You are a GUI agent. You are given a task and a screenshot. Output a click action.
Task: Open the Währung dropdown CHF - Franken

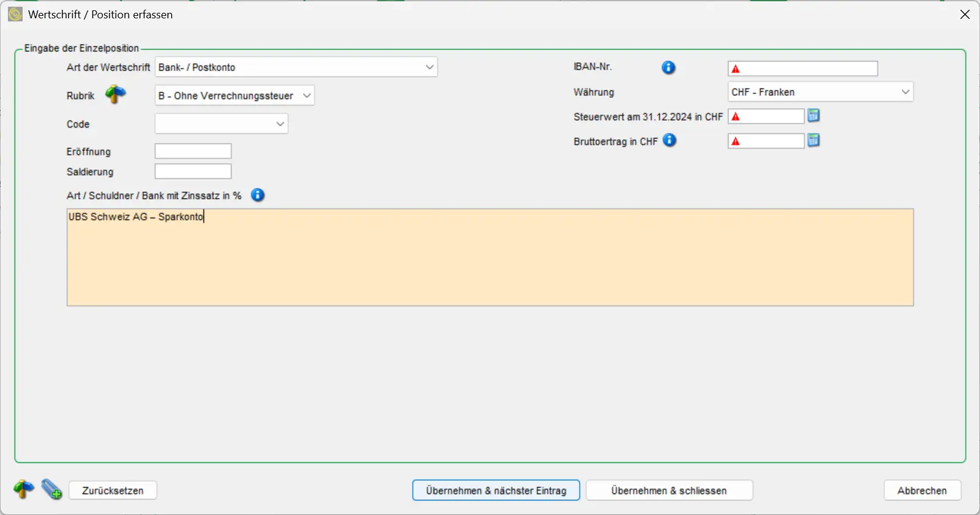click(x=820, y=92)
